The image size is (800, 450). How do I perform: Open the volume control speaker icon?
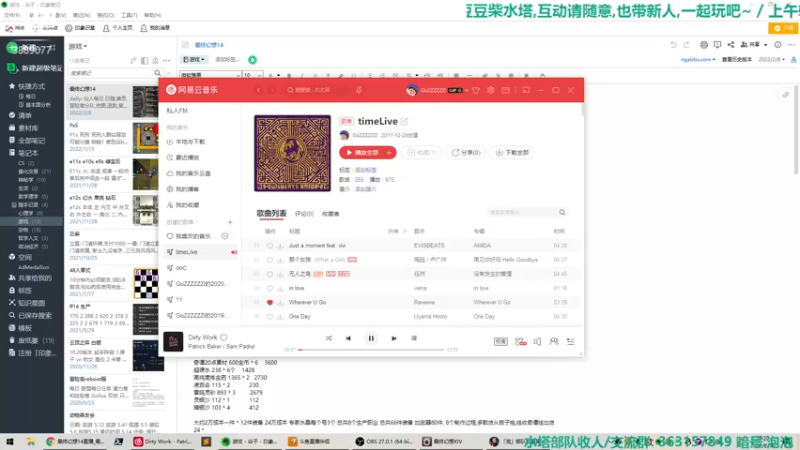click(x=537, y=341)
